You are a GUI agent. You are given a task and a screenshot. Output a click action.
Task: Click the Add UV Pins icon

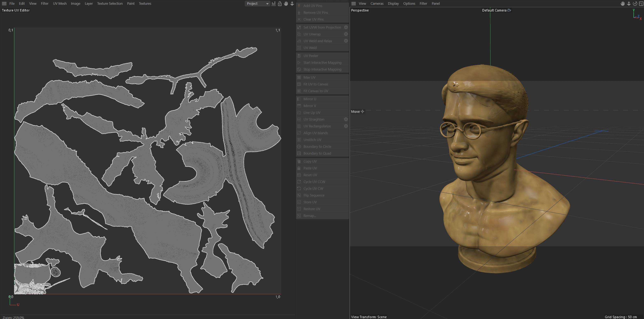click(299, 6)
